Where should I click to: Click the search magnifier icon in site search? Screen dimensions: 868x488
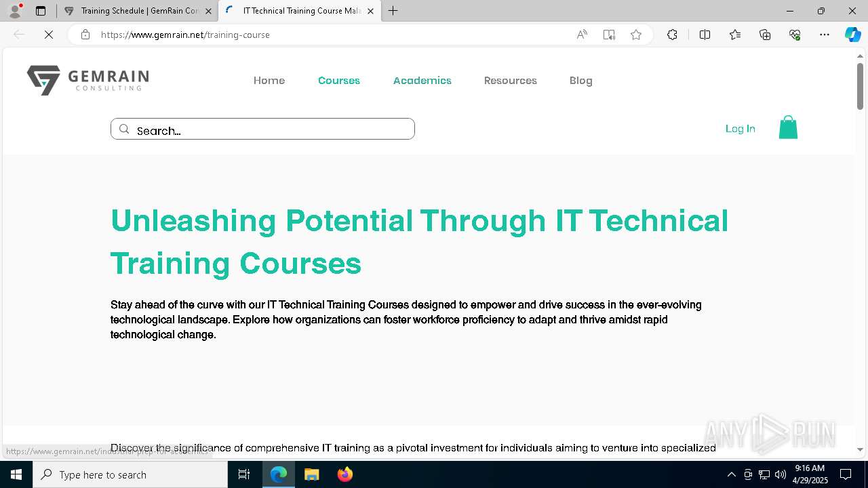pos(124,129)
